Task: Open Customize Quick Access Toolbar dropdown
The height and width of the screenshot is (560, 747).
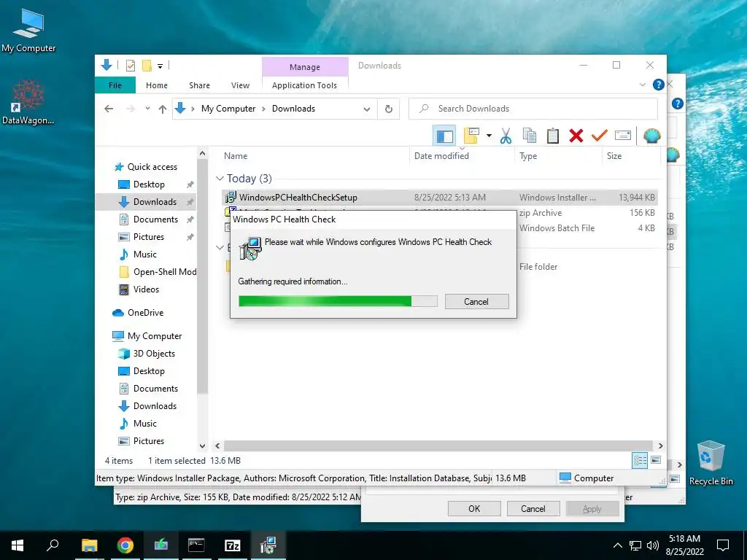Action: (160, 66)
